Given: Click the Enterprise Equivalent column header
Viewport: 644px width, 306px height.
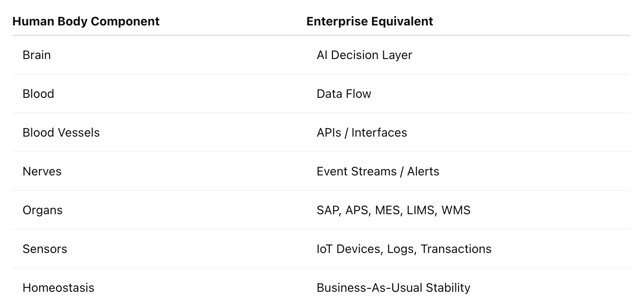Looking at the screenshot, I should 370,21.
